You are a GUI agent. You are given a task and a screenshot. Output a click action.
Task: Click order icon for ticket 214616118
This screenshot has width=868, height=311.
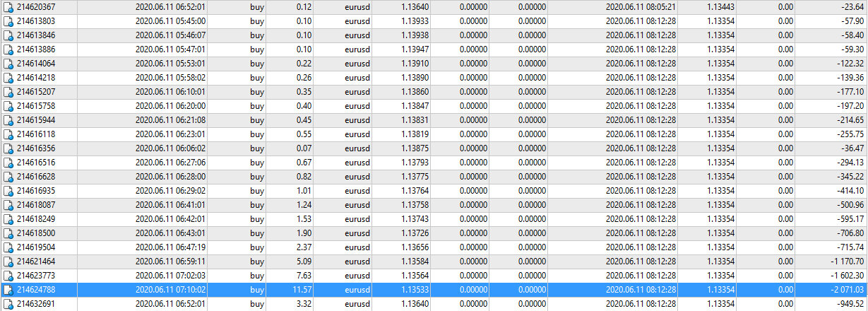(8, 134)
